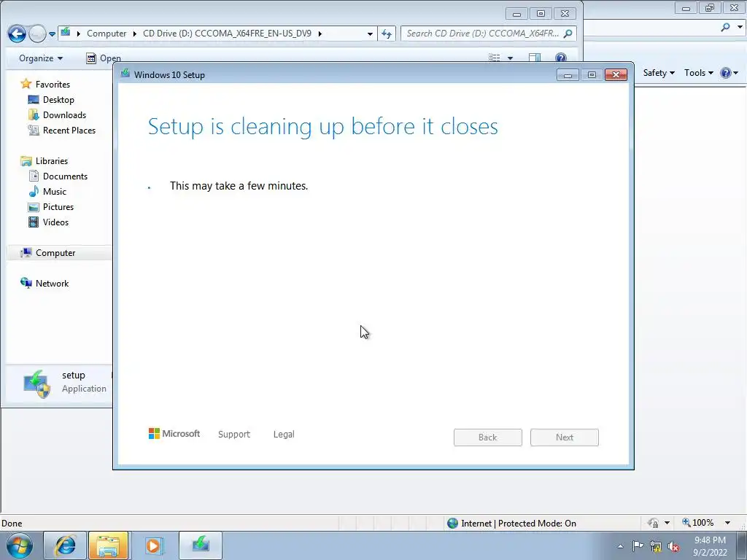Click Open in the Explorer toolbar
The width and height of the screenshot is (747, 560).
click(104, 58)
